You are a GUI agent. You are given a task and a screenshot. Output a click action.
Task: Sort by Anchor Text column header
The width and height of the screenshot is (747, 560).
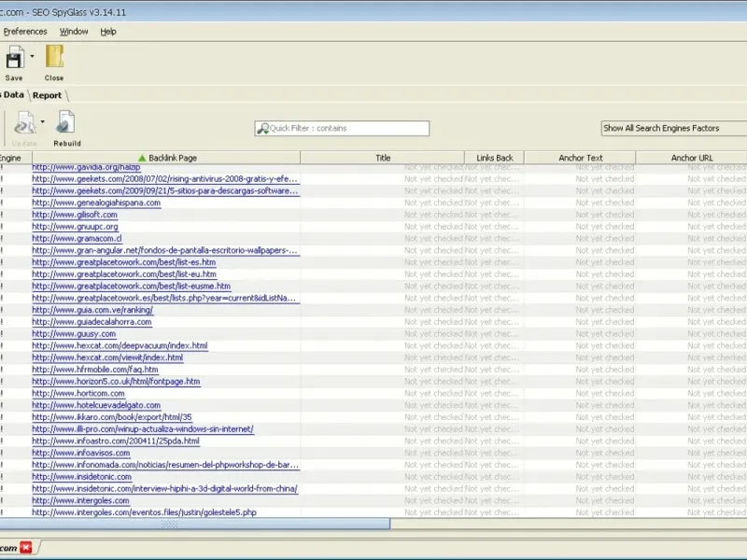point(580,158)
